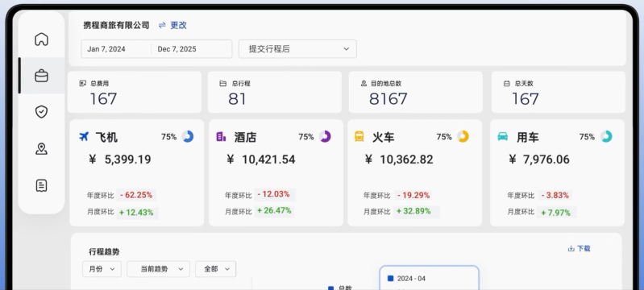The height and width of the screenshot is (290, 644).
Task: Click the 目的地总数 value 8167
Action: [388, 99]
